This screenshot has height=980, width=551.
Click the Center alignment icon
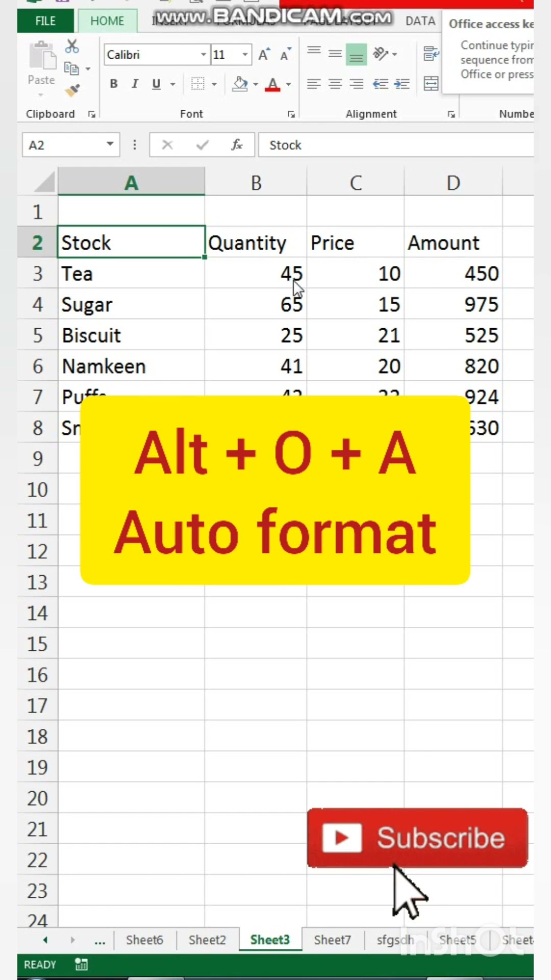[335, 84]
